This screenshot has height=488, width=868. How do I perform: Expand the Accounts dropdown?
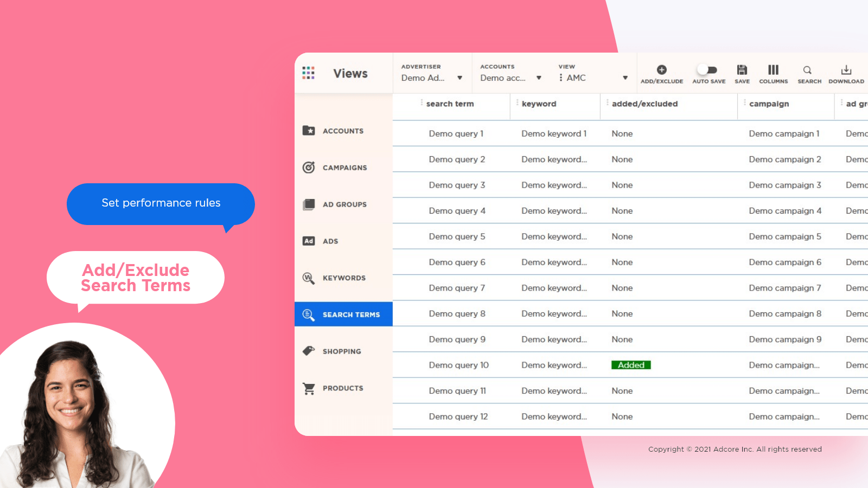coord(539,78)
